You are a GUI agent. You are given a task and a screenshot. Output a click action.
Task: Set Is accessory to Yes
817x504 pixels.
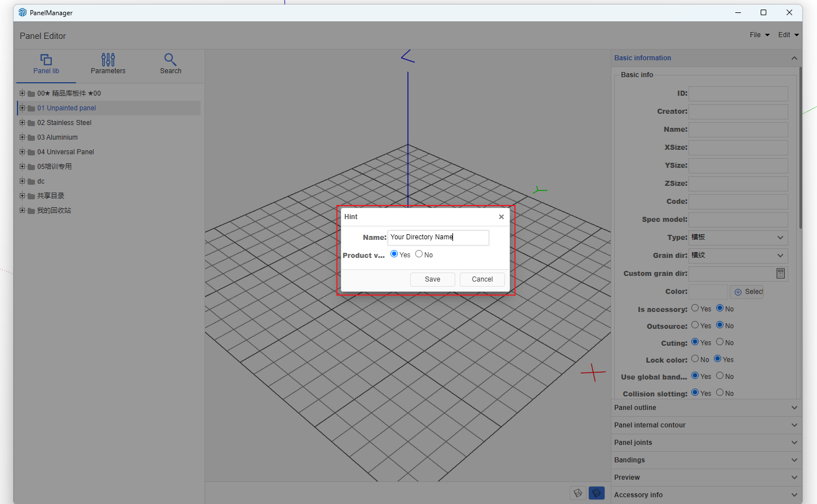(x=695, y=308)
